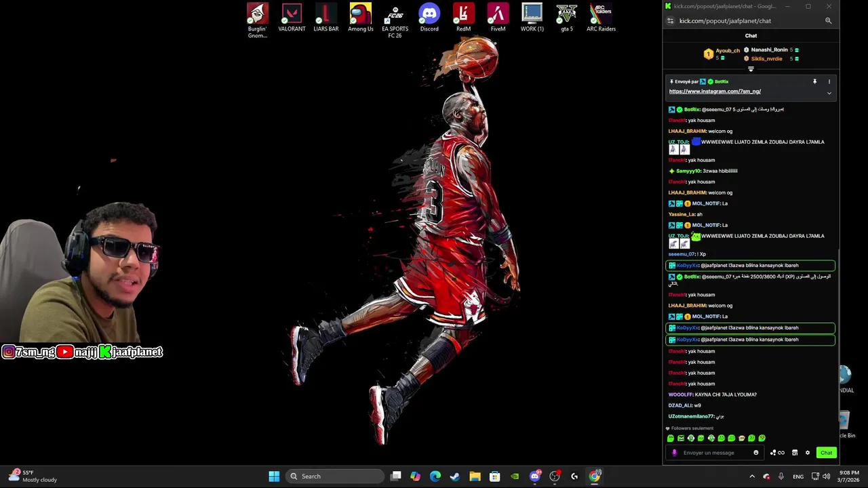Click the kick.com popout URL in address bar

[725, 21]
